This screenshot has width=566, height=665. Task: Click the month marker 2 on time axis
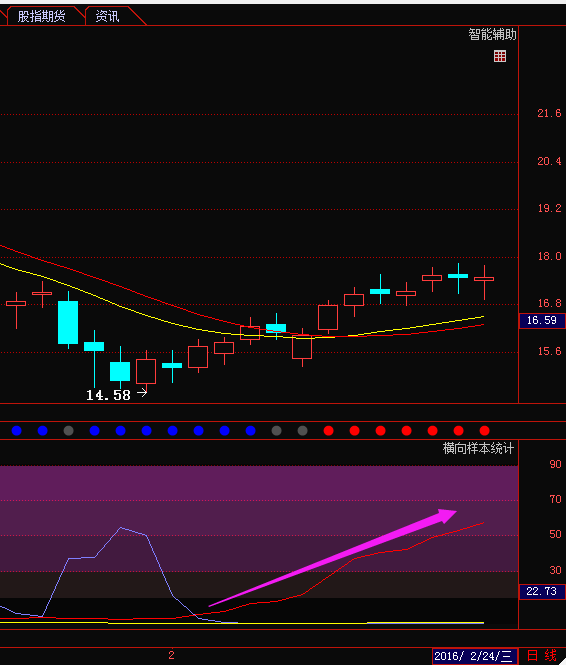pos(171,655)
